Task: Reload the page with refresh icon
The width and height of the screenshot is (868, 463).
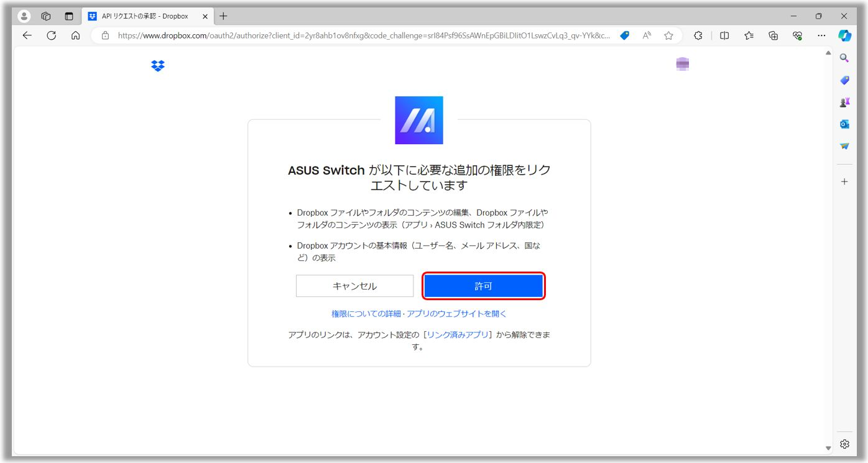Action: coord(52,35)
